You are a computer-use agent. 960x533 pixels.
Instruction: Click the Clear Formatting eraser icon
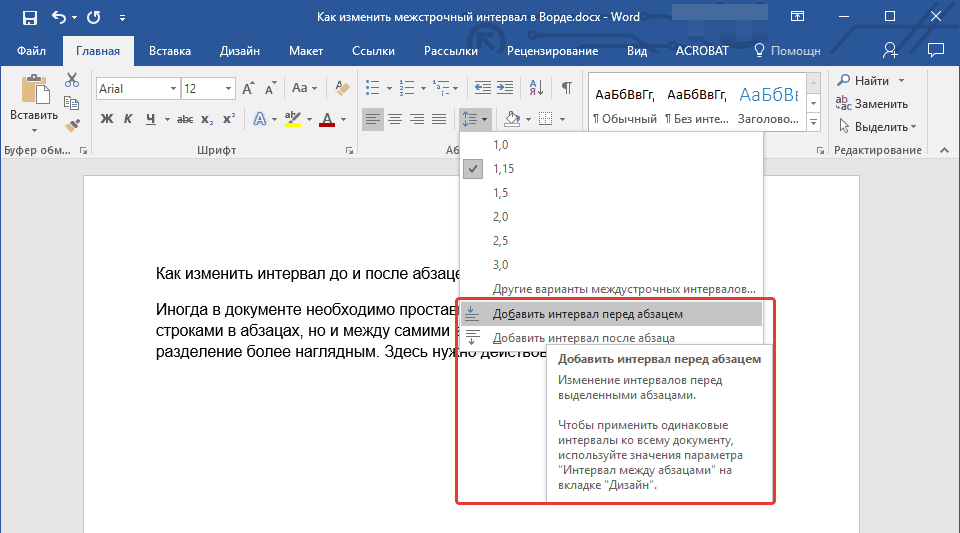coord(344,89)
